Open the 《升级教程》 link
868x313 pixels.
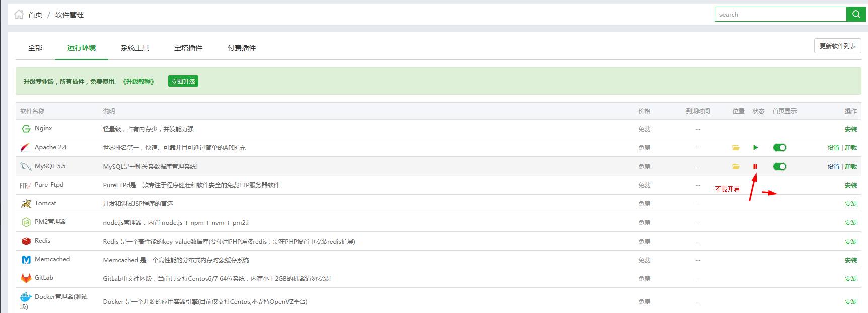point(138,82)
